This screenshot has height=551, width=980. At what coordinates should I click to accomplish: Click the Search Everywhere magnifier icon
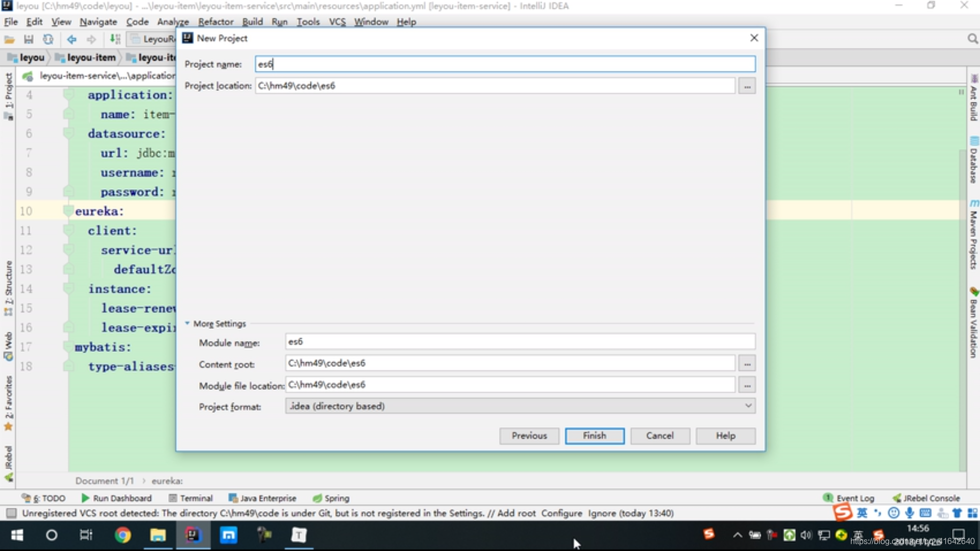tap(972, 39)
